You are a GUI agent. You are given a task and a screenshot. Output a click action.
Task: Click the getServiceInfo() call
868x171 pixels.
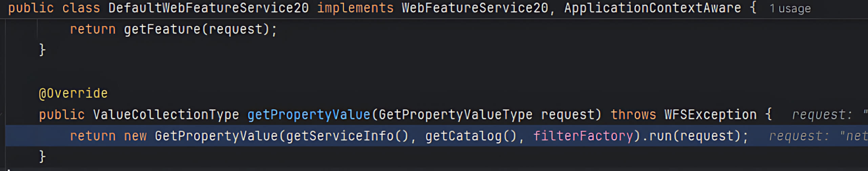[x=347, y=136]
